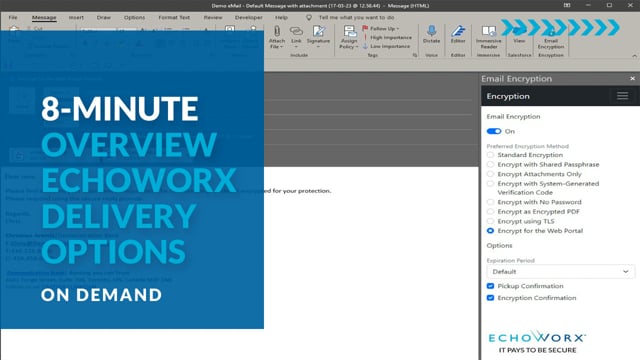The height and width of the screenshot is (360, 640).
Task: Select Encrypt with System-Generated Verification Code
Action: pyautogui.click(x=491, y=184)
